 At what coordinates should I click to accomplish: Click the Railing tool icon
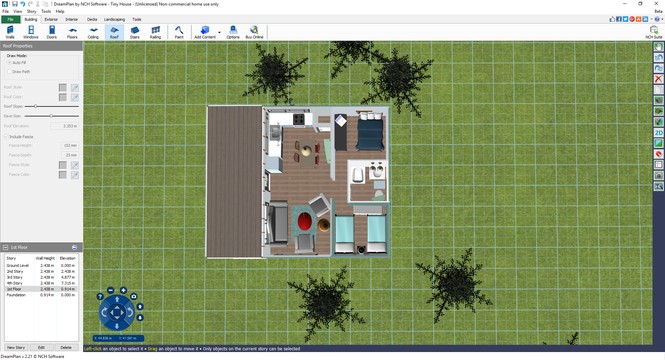[x=155, y=32]
